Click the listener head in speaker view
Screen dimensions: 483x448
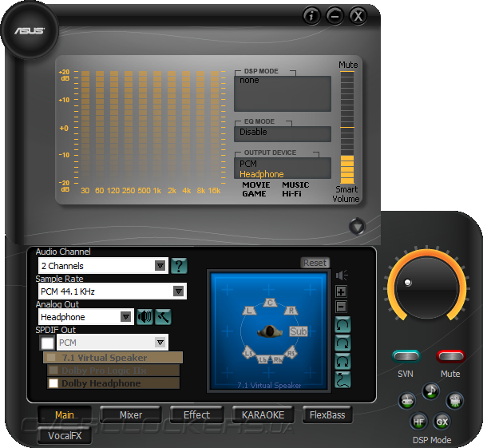click(270, 331)
